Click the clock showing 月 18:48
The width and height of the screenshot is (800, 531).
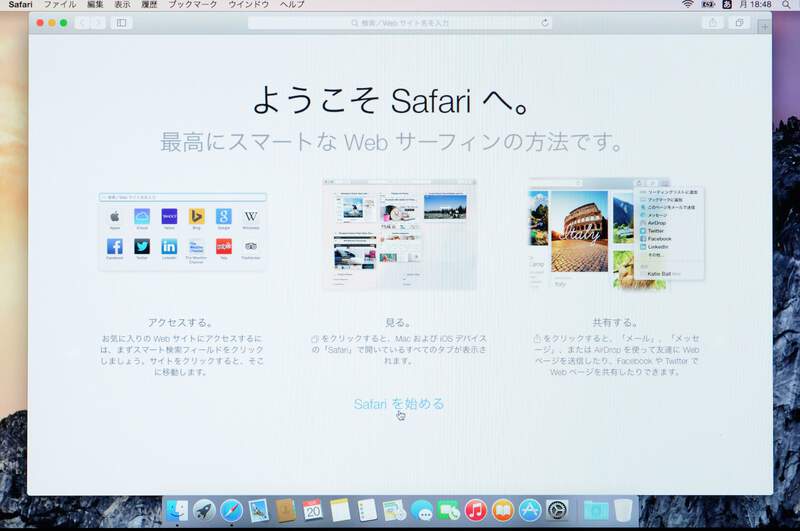(x=755, y=4)
